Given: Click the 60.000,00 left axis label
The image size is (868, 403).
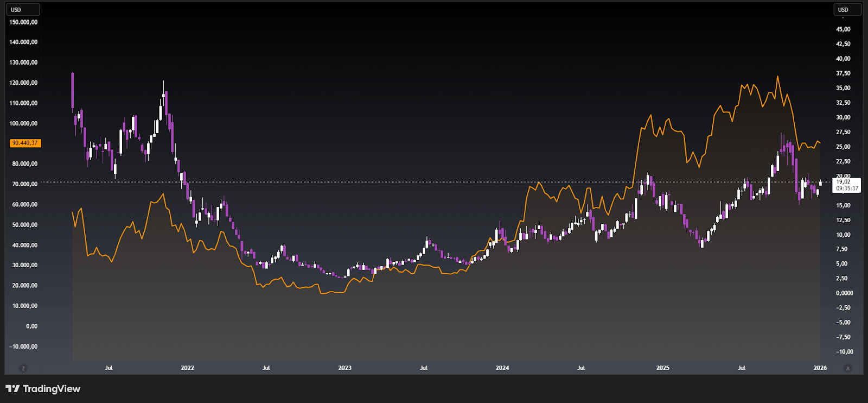Looking at the screenshot, I should [x=25, y=204].
